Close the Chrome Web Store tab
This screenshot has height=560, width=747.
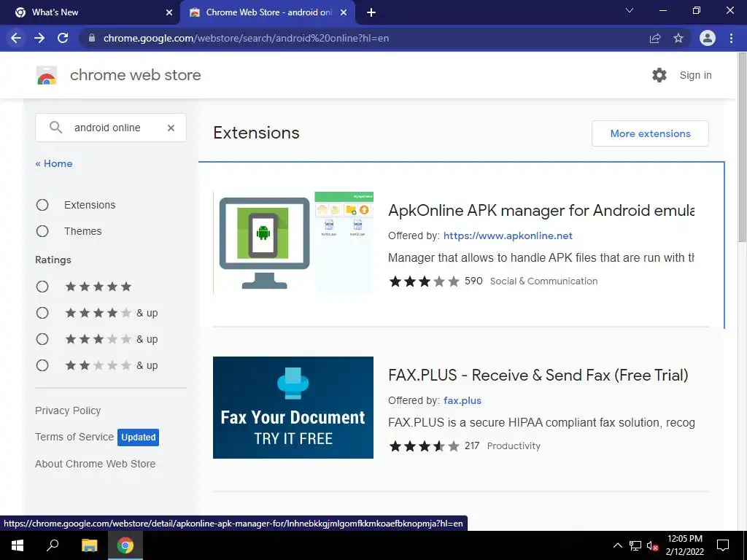[344, 12]
